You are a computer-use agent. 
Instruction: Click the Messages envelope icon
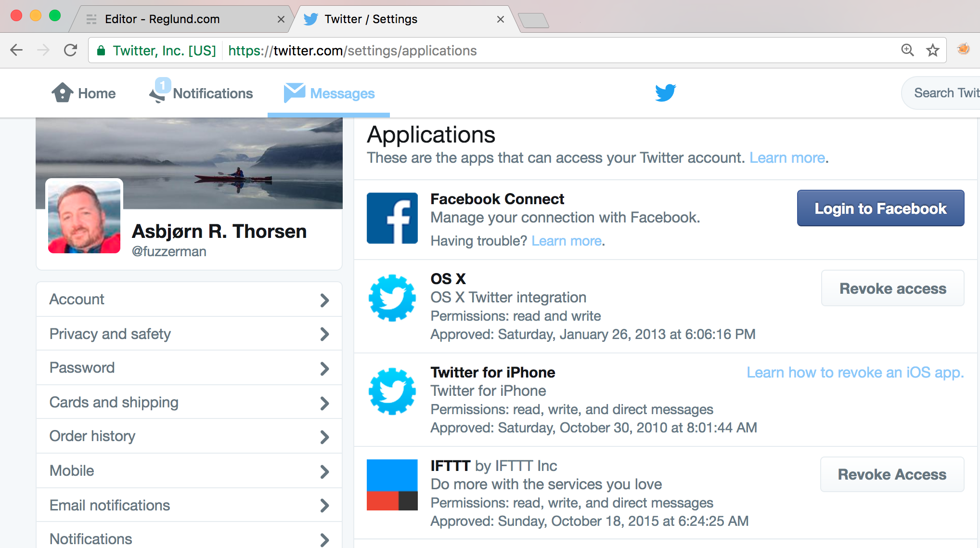click(x=293, y=93)
